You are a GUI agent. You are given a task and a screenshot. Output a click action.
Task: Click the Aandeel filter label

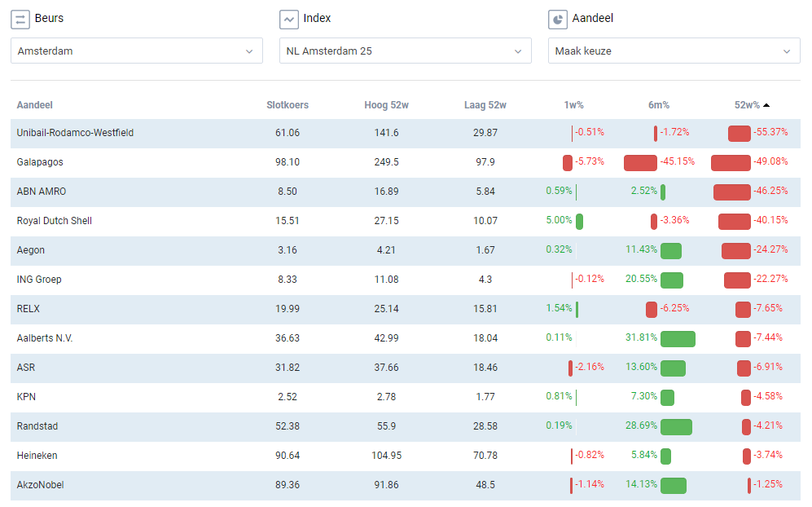tap(592, 18)
